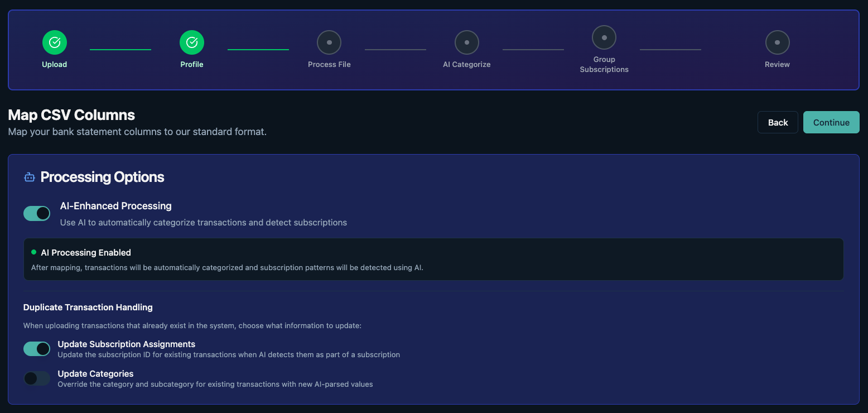Click the Map CSV Columns heading
Image resolution: width=868 pixels, height=413 pixels.
(71, 115)
